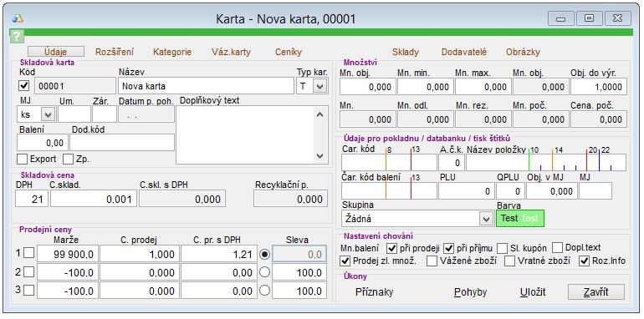Click the 'Čar. kód' barcode input field
Viewport: 644px width, 319px height.
pos(389,162)
